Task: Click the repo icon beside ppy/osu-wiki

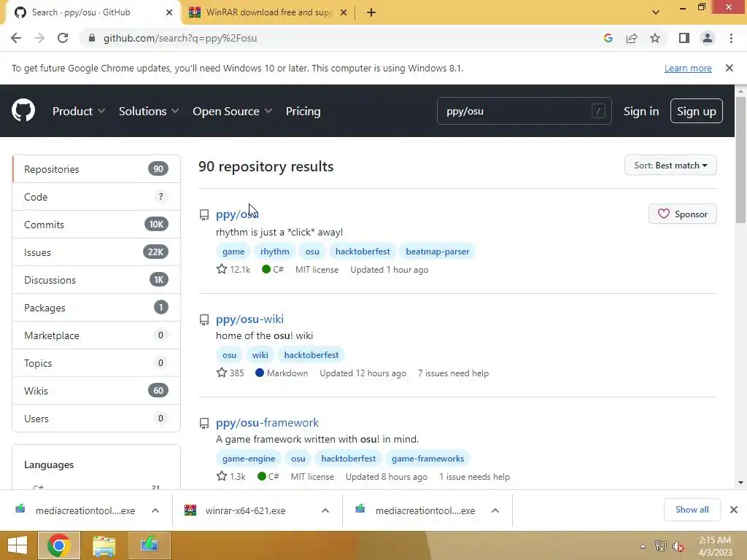Action: 204,319
